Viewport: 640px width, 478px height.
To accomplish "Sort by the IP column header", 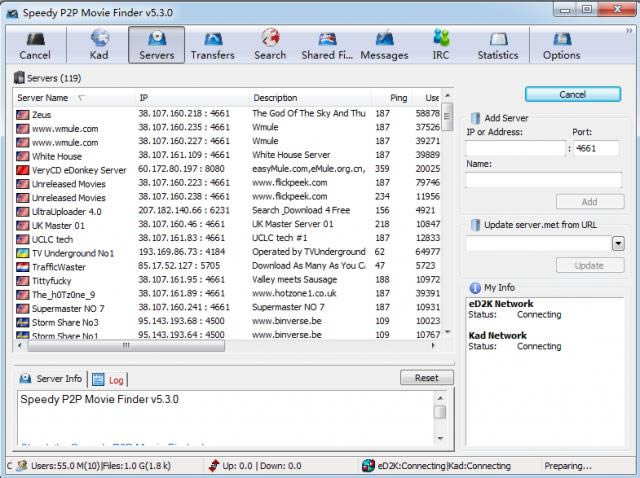I will pyautogui.click(x=192, y=98).
